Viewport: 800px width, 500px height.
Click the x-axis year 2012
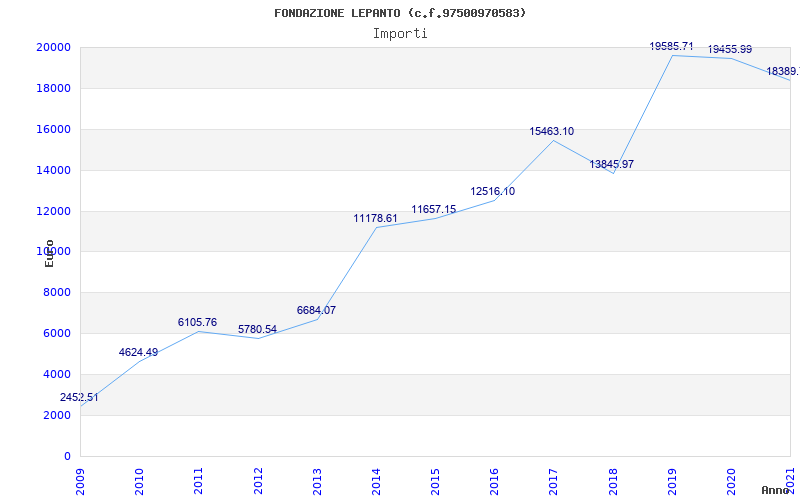coord(258,482)
